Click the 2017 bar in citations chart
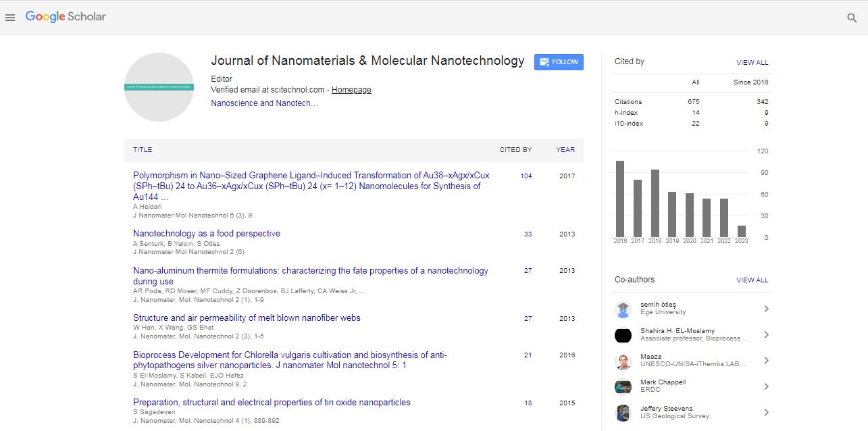The image size is (868, 431). tap(638, 208)
